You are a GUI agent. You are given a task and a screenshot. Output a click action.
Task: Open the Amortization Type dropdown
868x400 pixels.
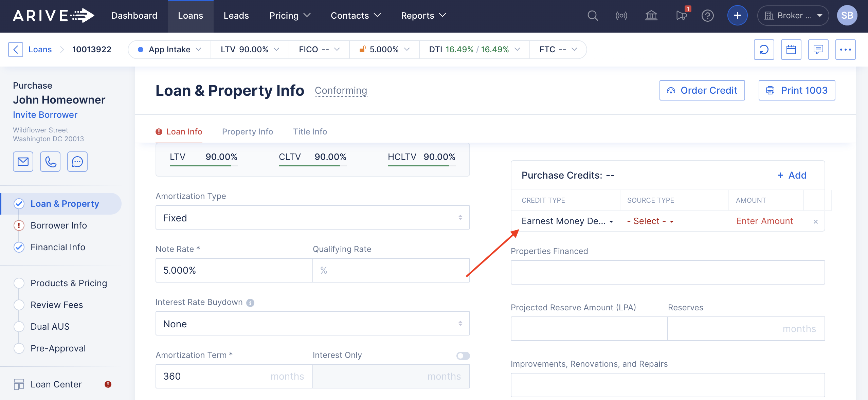click(x=312, y=218)
